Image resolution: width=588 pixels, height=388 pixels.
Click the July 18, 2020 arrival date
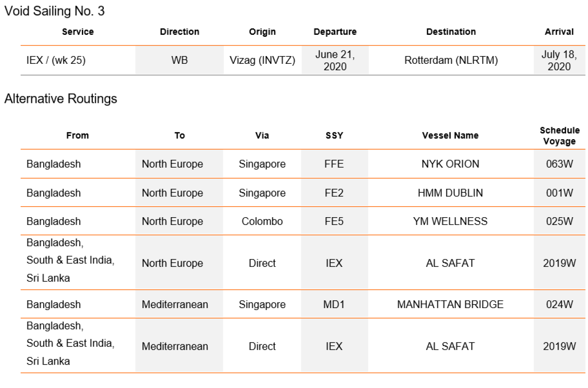click(x=559, y=61)
